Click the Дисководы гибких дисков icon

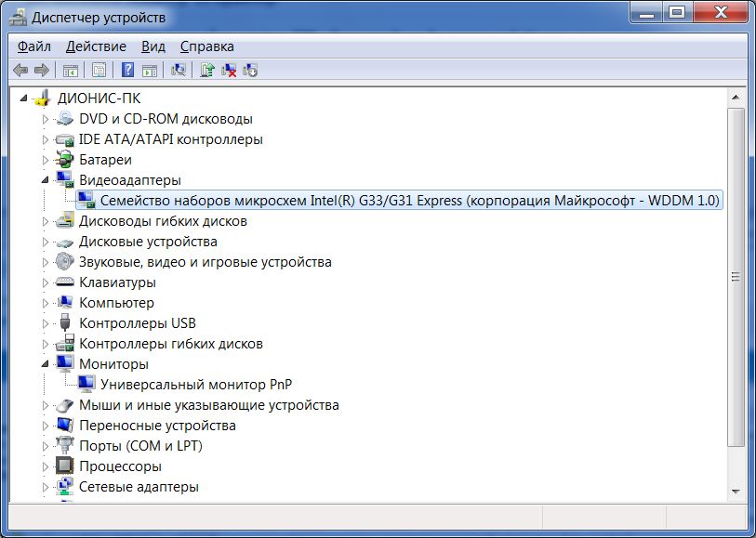click(x=64, y=220)
